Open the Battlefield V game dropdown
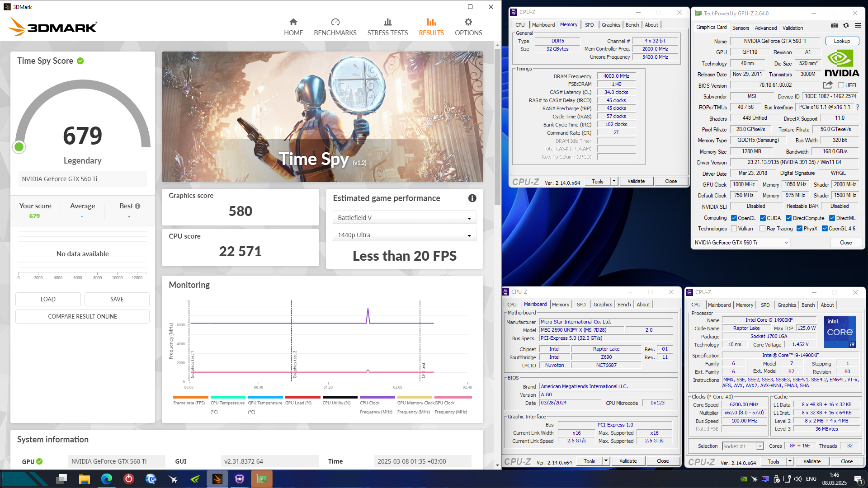 (404, 218)
